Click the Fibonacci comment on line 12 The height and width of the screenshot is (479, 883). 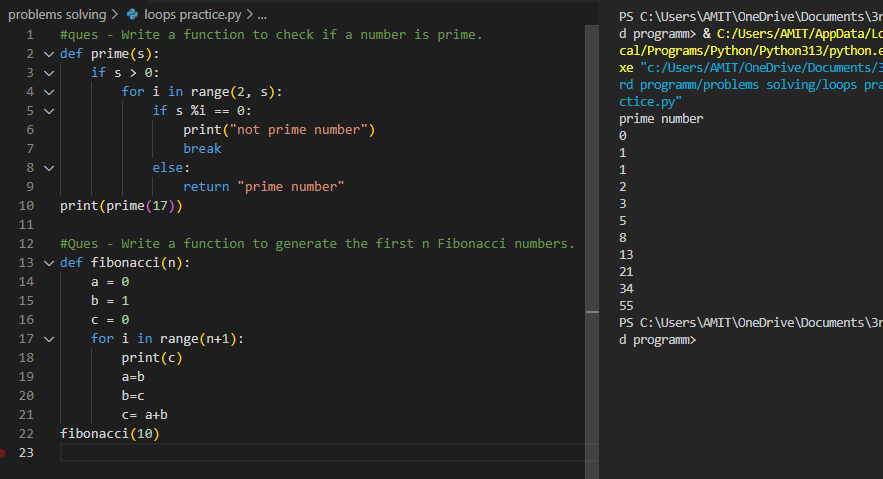tap(318, 244)
